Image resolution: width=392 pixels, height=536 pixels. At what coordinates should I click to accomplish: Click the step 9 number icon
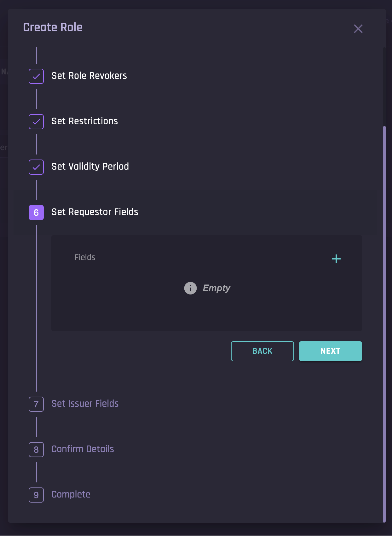36,495
